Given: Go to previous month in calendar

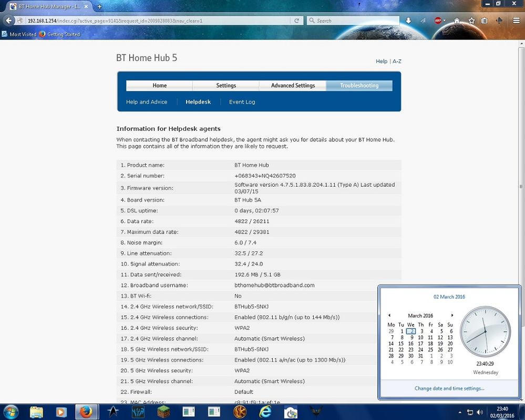Looking at the screenshot, I should [389, 315].
